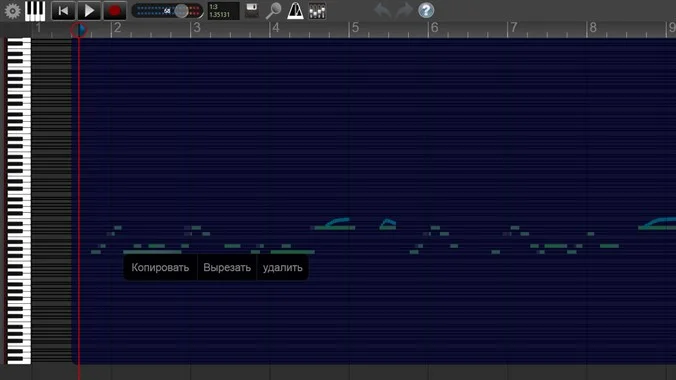676x380 pixels.
Task: Choose Вырезать from the context menu
Action: point(227,267)
